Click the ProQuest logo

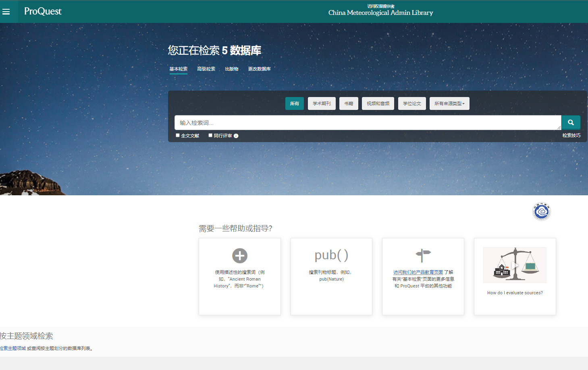43,11
